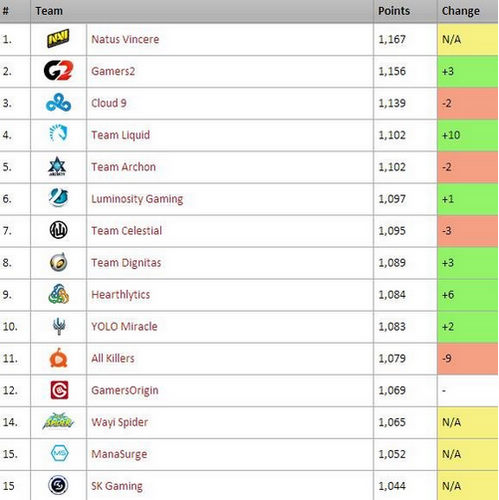
Task: Click the Team Liquid horse logo
Action: (58, 133)
